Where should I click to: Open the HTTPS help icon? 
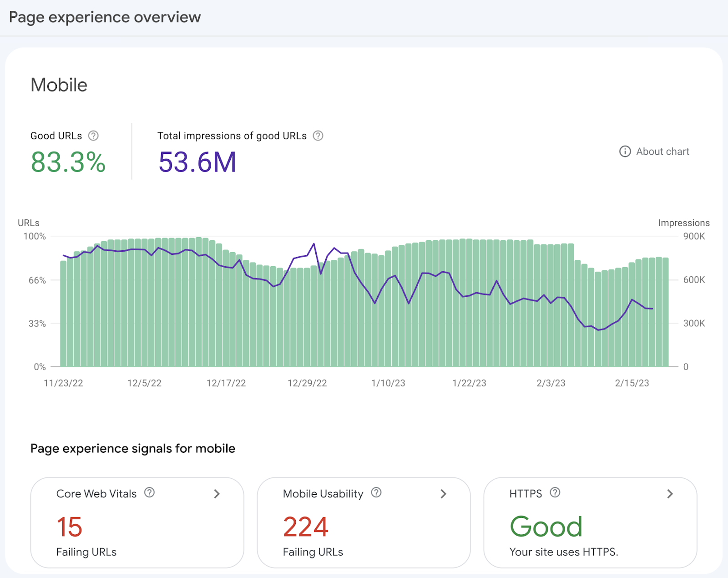pyautogui.click(x=555, y=492)
